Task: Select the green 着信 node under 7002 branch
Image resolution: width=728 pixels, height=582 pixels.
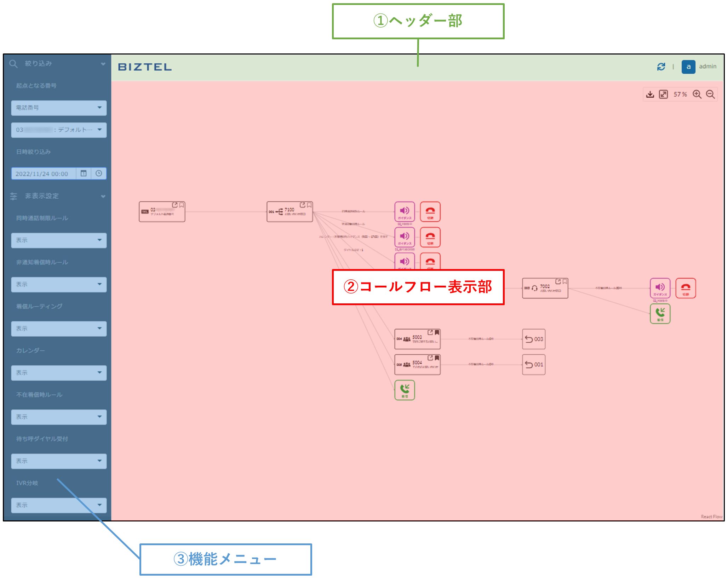Action: point(660,314)
